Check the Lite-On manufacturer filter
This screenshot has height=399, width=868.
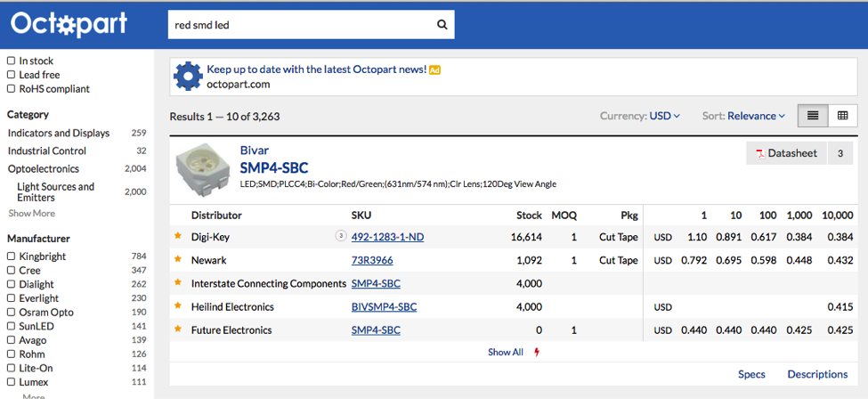11,368
